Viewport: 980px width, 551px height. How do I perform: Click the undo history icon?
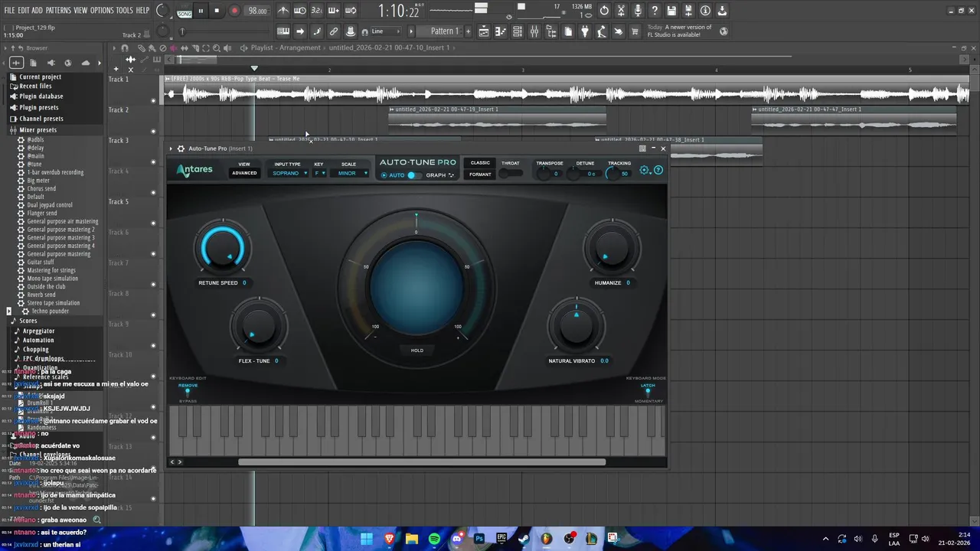[604, 11]
